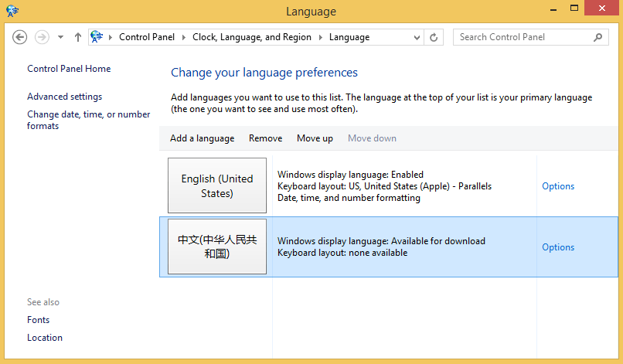
Task: Click Move up in language toolbar
Action: coord(315,138)
